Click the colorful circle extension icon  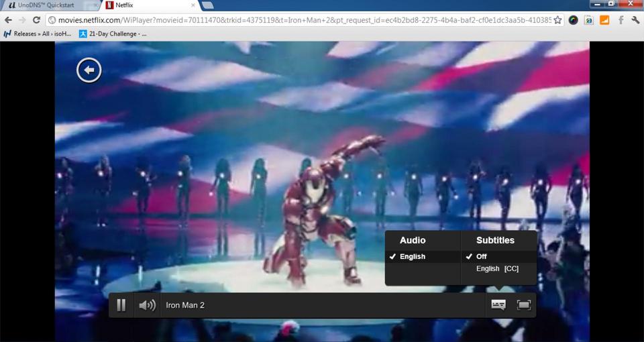574,20
